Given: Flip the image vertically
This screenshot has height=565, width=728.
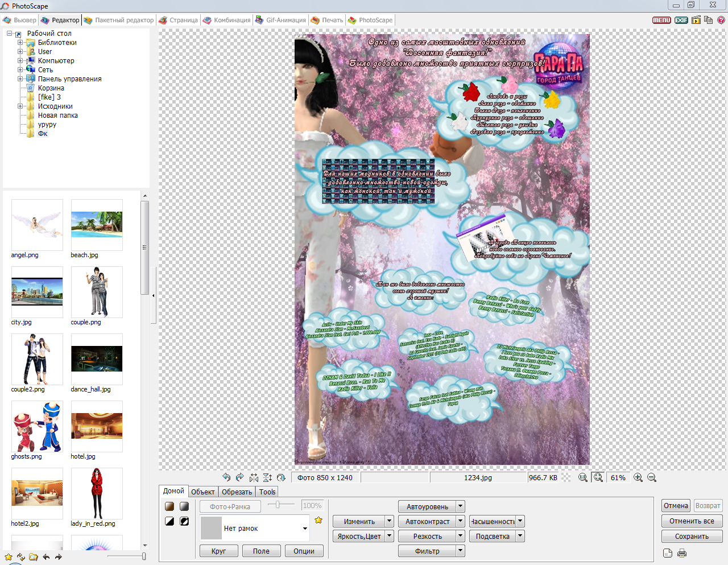Looking at the screenshot, I should [267, 477].
